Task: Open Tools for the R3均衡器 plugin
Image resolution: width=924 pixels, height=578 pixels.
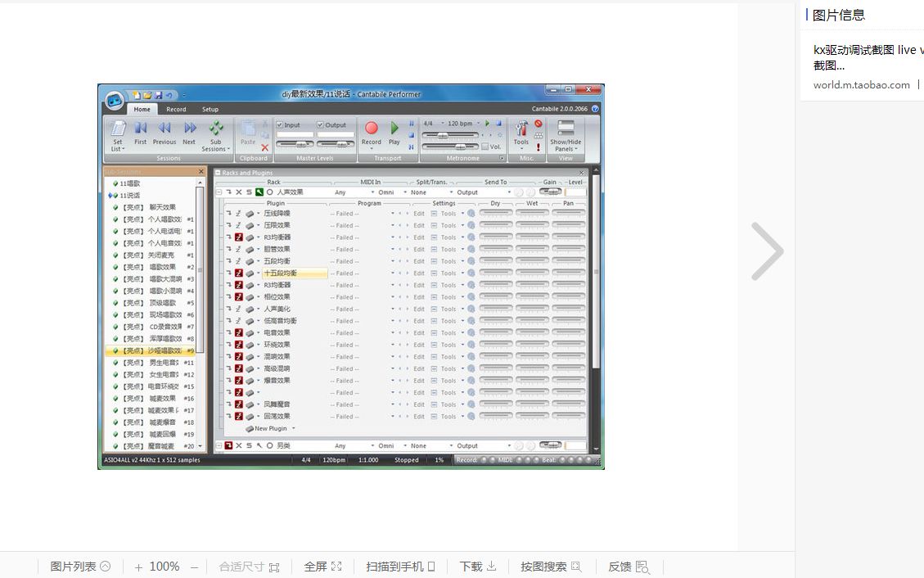Action: click(x=449, y=237)
